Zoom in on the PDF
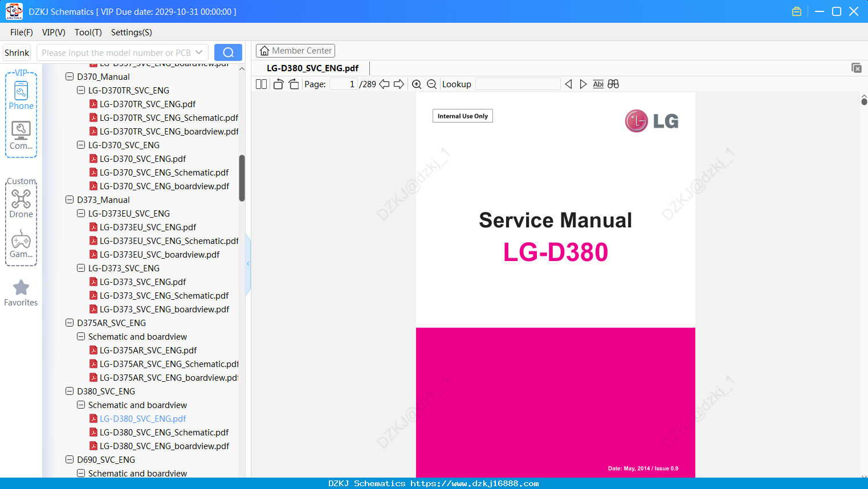The image size is (868, 489). click(x=417, y=84)
